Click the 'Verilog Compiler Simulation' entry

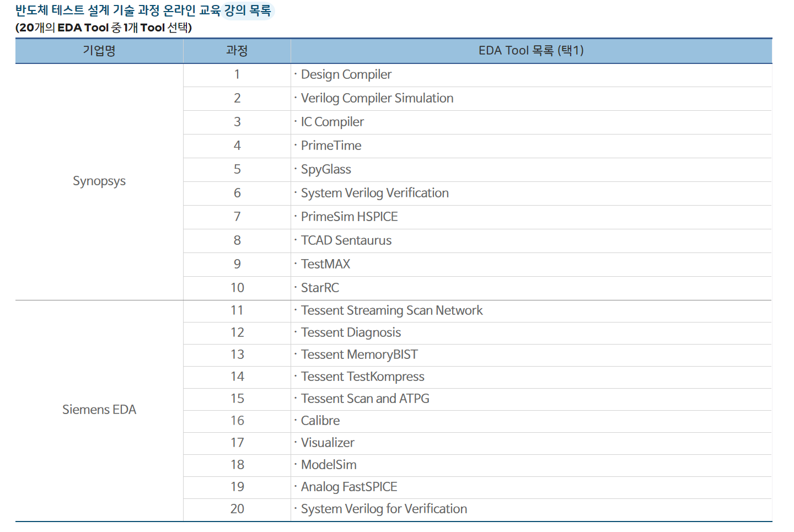[377, 98]
